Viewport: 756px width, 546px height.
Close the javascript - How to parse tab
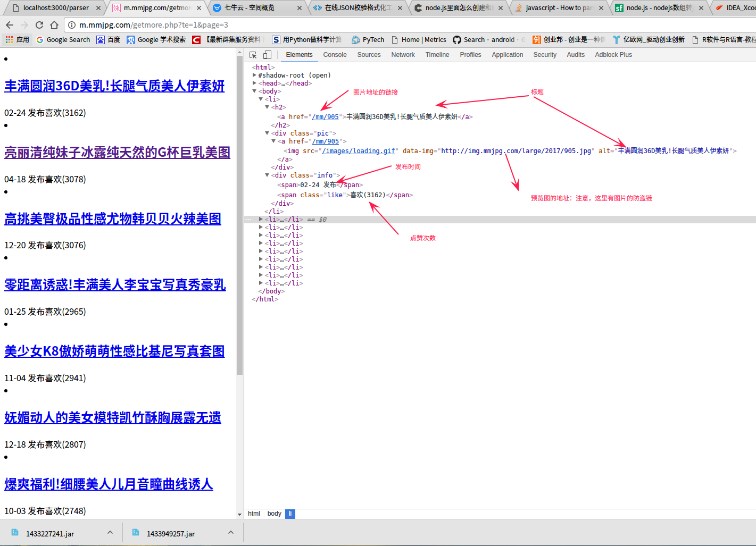pos(601,8)
